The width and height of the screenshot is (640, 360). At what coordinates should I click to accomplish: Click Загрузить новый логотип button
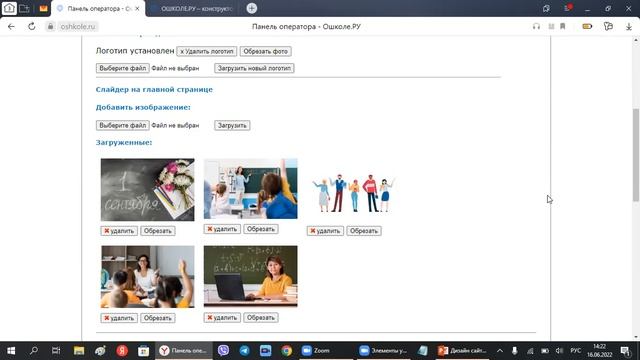click(254, 68)
